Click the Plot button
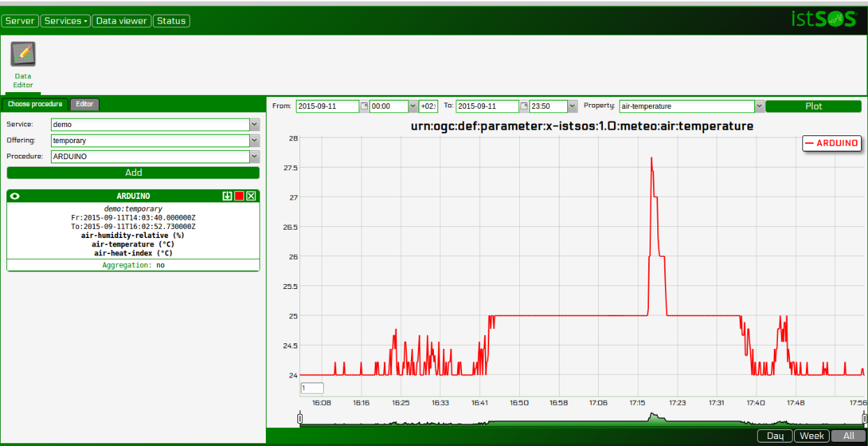This screenshot has height=446, width=868. 814,106
